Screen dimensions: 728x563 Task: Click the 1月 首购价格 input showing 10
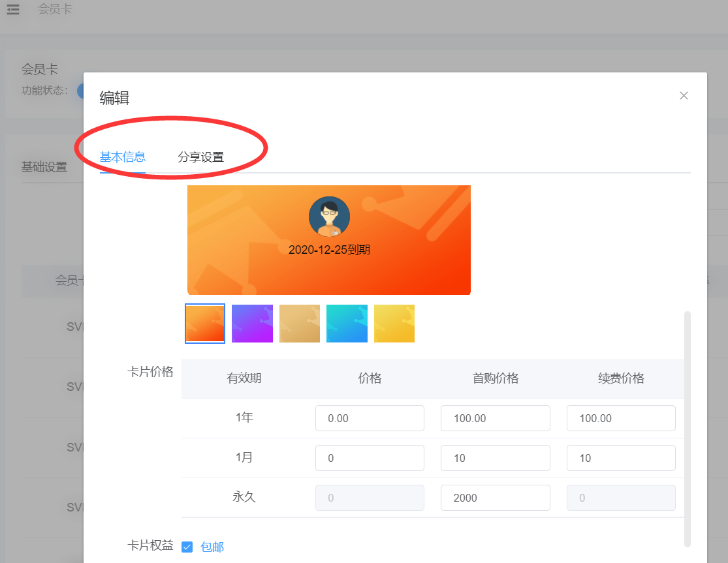click(x=496, y=458)
